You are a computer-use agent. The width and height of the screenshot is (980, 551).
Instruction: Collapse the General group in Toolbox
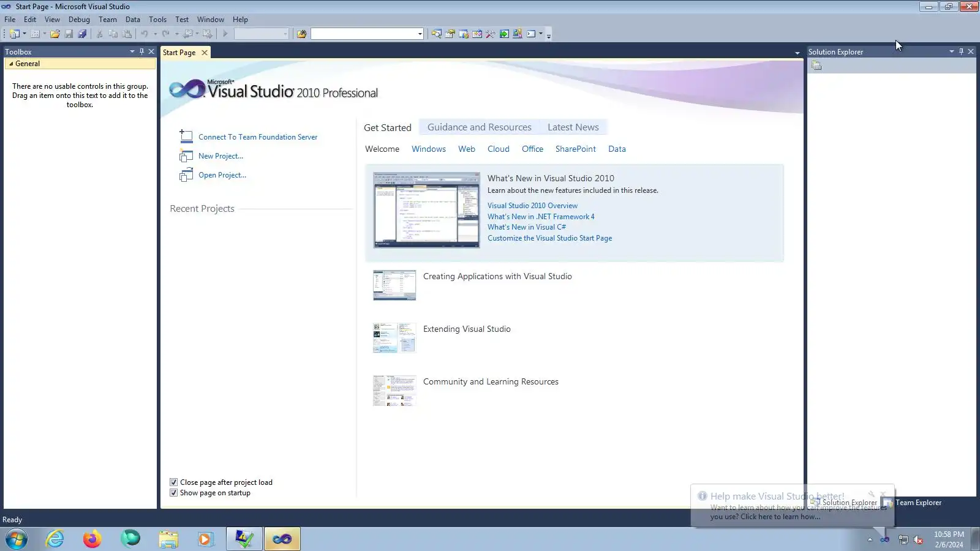11,64
